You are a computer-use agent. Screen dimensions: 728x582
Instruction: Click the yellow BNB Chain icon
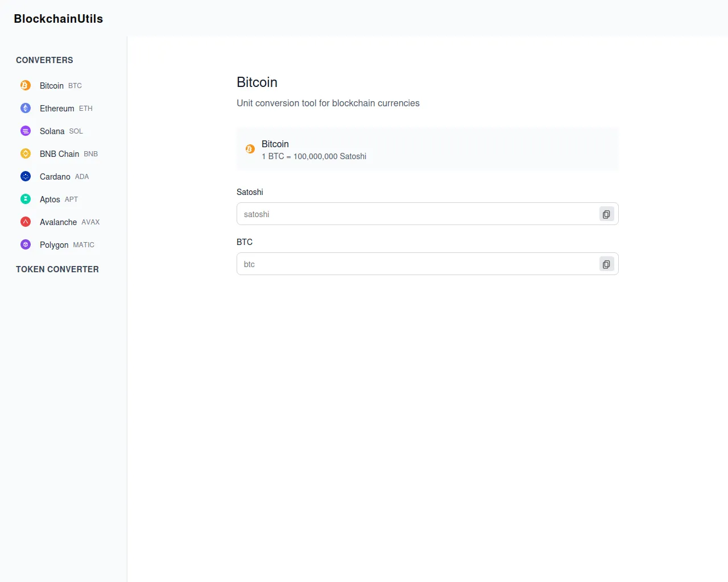pos(26,153)
